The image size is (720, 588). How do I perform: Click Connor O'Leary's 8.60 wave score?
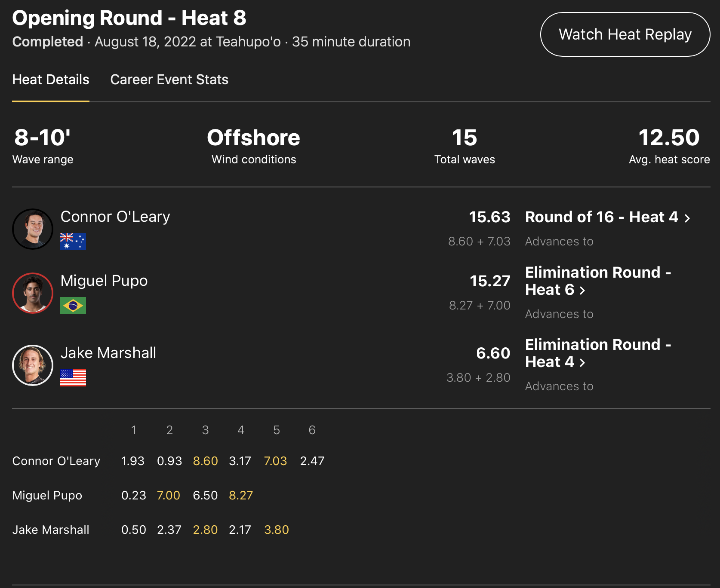tap(205, 461)
